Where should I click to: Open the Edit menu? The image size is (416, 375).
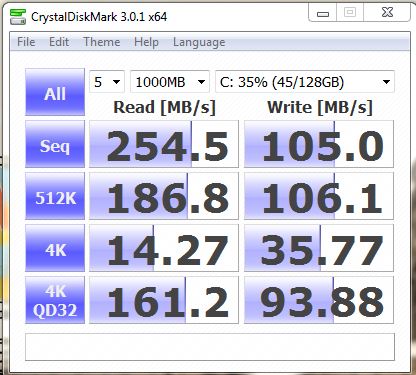[x=59, y=42]
